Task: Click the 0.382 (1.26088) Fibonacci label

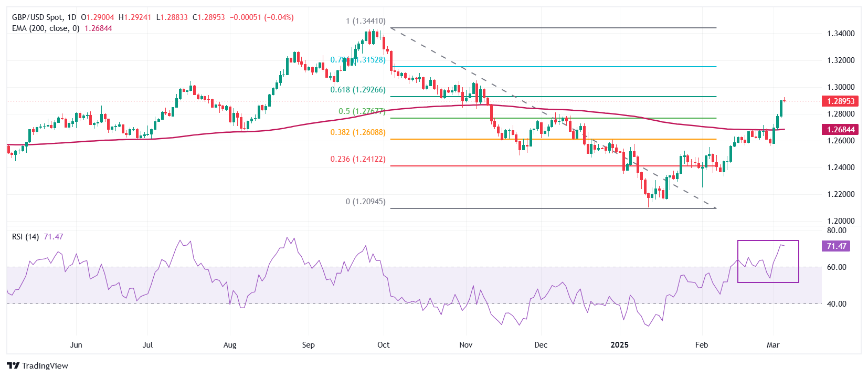Action: pyautogui.click(x=357, y=132)
